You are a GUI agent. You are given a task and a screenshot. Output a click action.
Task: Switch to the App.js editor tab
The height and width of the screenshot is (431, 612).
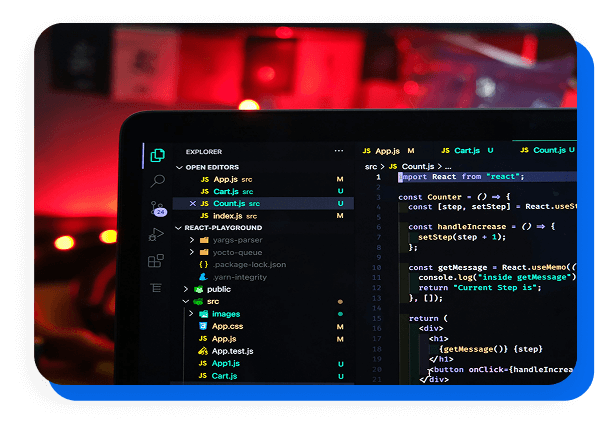coord(388,151)
